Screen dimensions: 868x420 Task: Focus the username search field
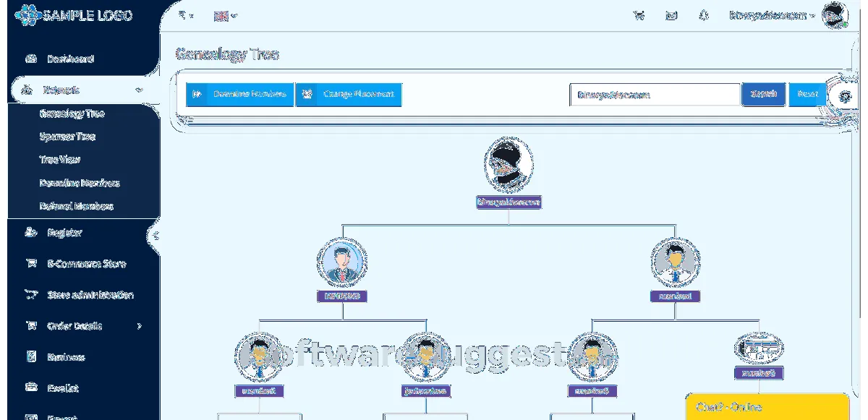[x=655, y=95]
